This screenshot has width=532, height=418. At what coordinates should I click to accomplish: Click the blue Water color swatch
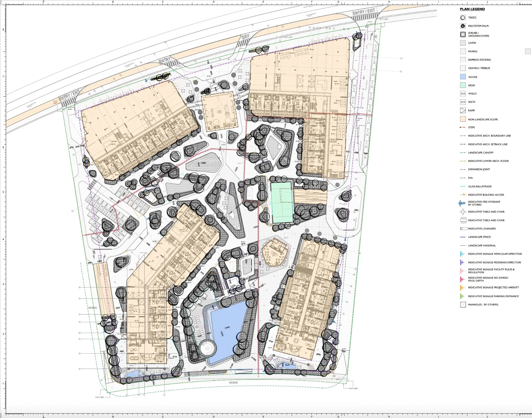coord(463,77)
